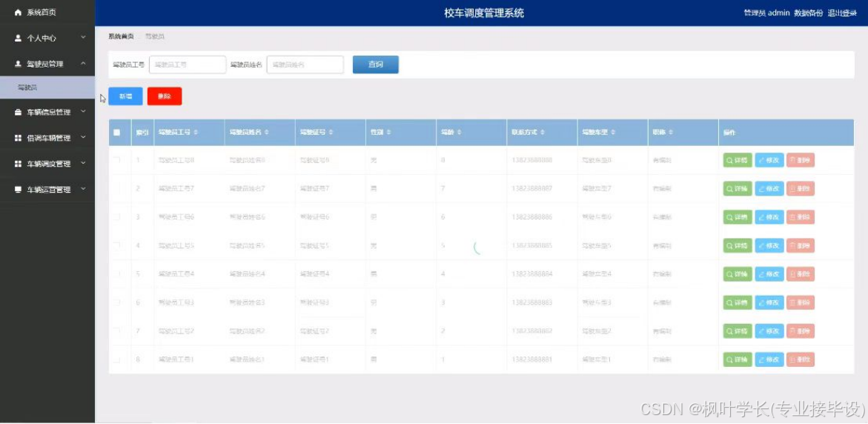Select the checkbox for row index 7
This screenshot has height=424, width=868.
pyautogui.click(x=116, y=331)
